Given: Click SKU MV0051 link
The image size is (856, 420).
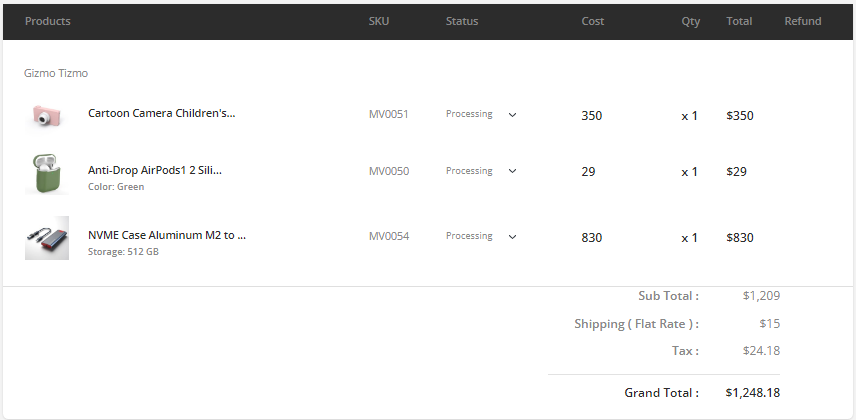Looking at the screenshot, I should tap(389, 115).
